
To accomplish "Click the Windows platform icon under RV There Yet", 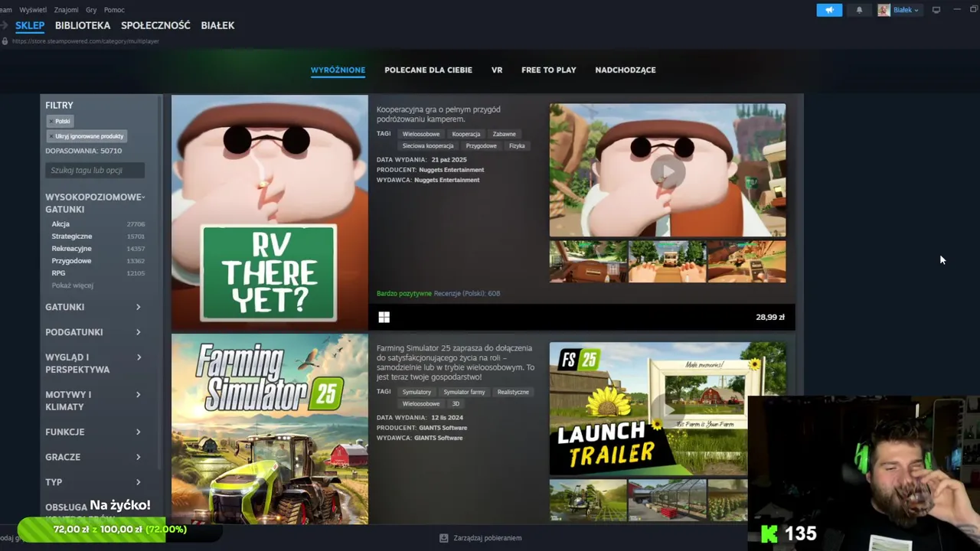I will tap(384, 317).
